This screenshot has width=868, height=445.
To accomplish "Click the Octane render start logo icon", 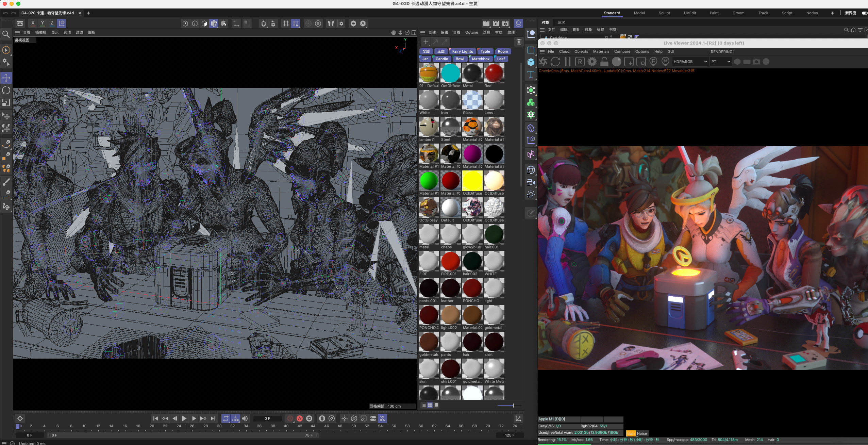I will 543,62.
